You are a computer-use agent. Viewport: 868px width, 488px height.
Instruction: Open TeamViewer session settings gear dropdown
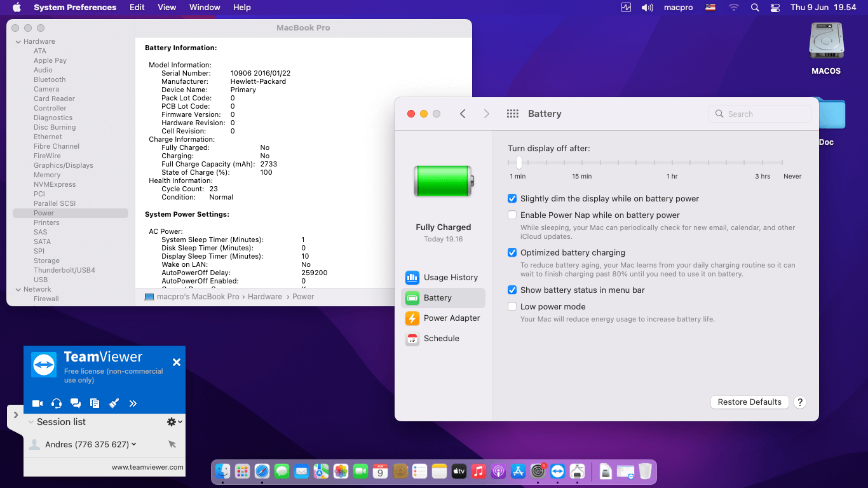point(175,422)
